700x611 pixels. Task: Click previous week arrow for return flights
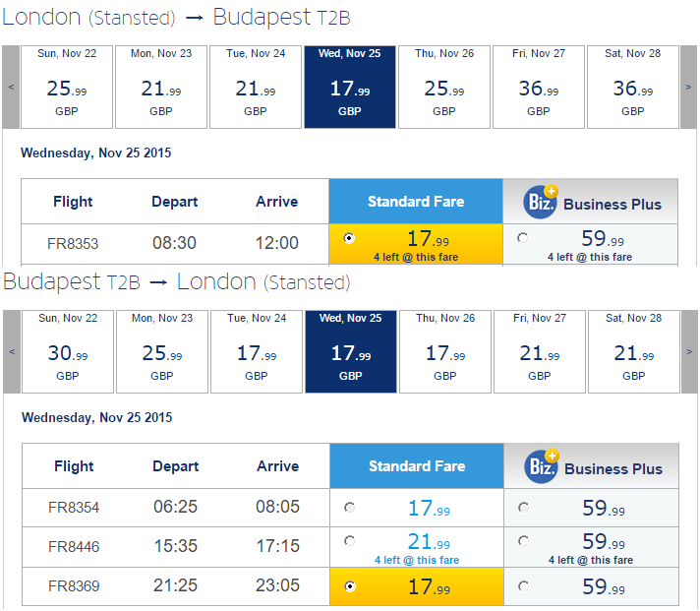click(12, 351)
